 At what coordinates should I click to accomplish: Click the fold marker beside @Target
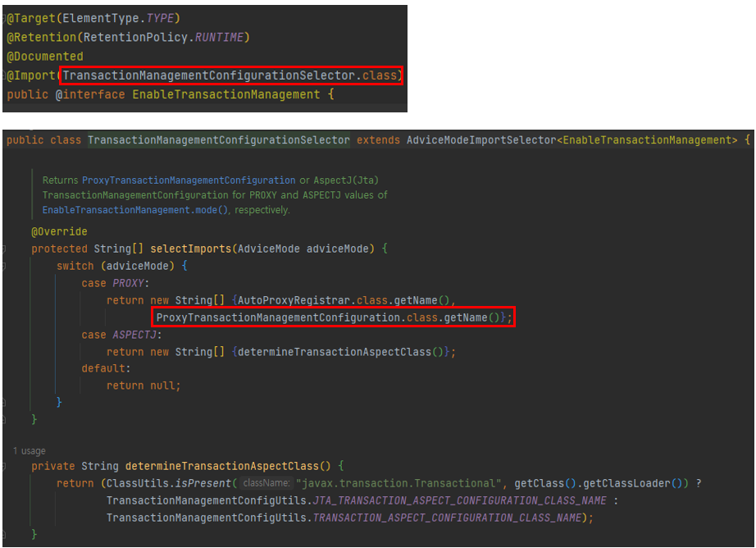coord(4,18)
